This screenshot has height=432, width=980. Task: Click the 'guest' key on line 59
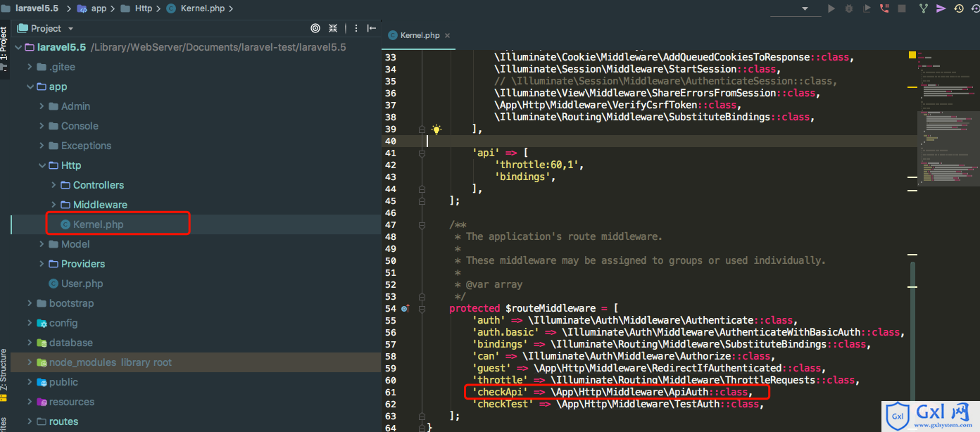pyautogui.click(x=491, y=368)
